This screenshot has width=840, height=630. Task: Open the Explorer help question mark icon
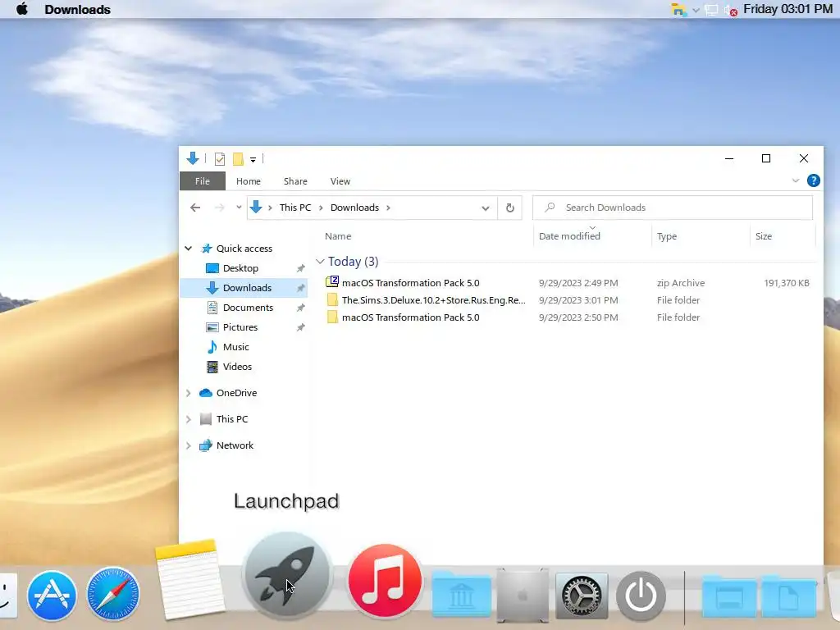(813, 181)
